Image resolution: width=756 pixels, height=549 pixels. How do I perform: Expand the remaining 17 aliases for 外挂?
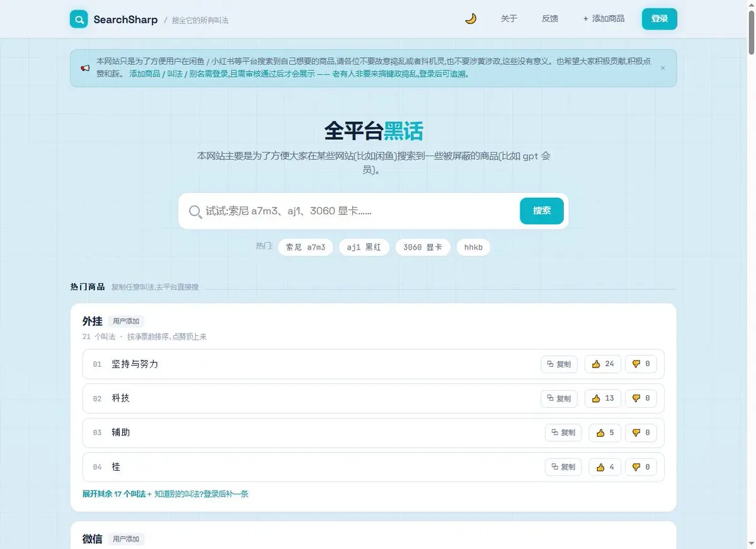pyautogui.click(x=114, y=494)
